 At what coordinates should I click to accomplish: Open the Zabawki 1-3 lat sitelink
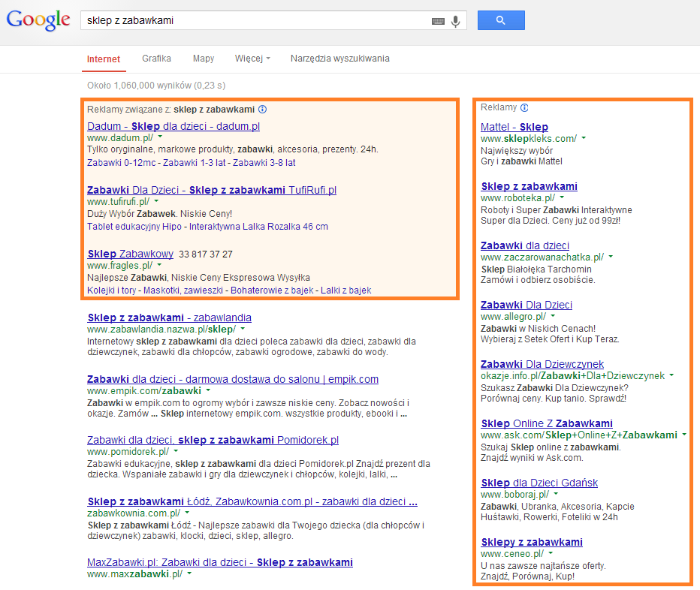point(195,162)
